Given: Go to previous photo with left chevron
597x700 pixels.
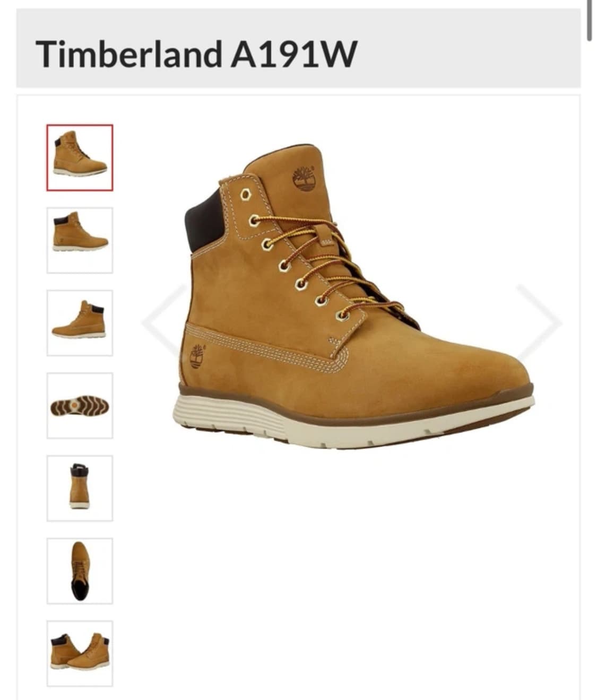Looking at the screenshot, I should point(163,322).
